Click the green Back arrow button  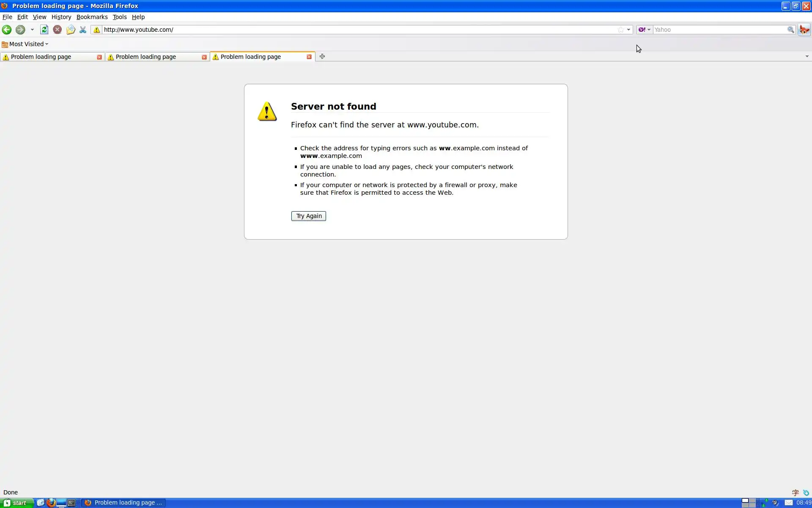click(x=7, y=30)
